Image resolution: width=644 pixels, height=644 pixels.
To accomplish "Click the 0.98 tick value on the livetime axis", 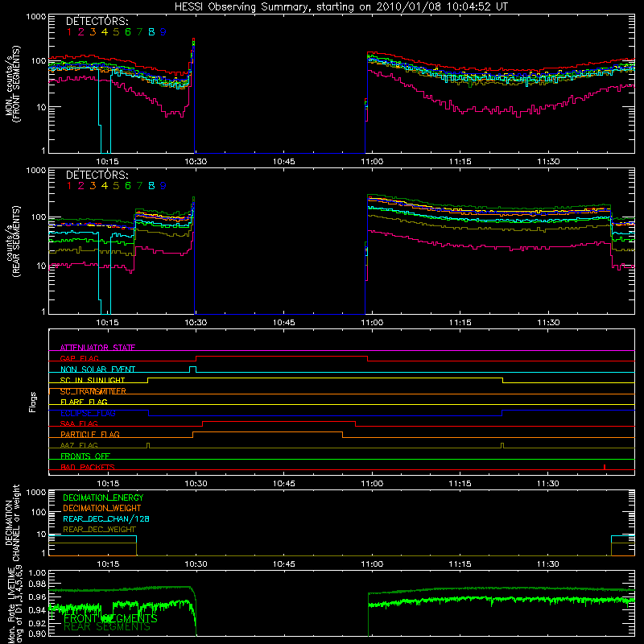I will (x=37, y=584).
